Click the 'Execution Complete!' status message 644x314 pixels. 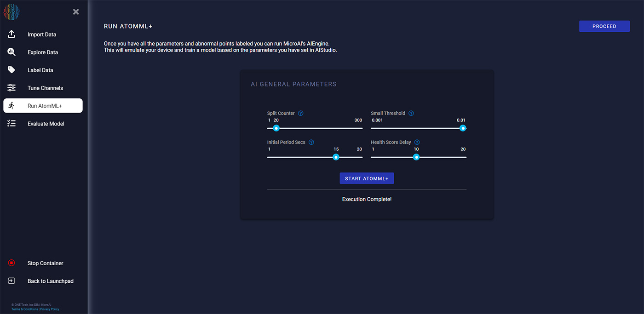(367, 200)
